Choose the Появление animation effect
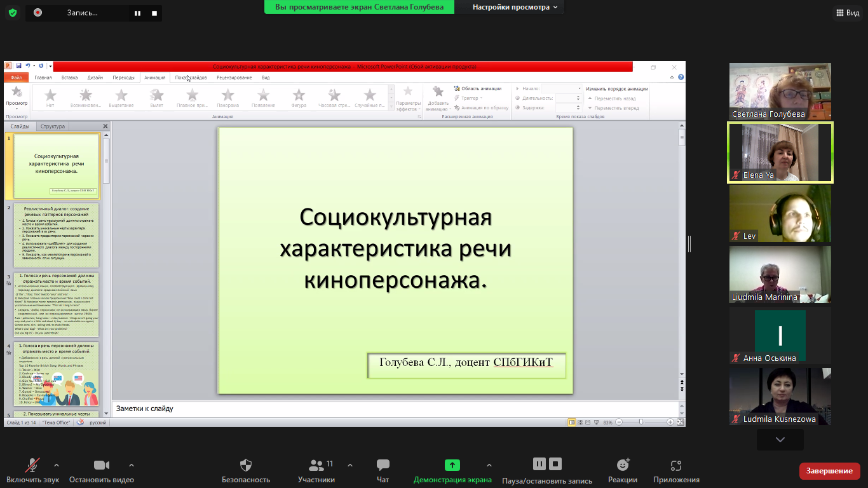 (263, 98)
